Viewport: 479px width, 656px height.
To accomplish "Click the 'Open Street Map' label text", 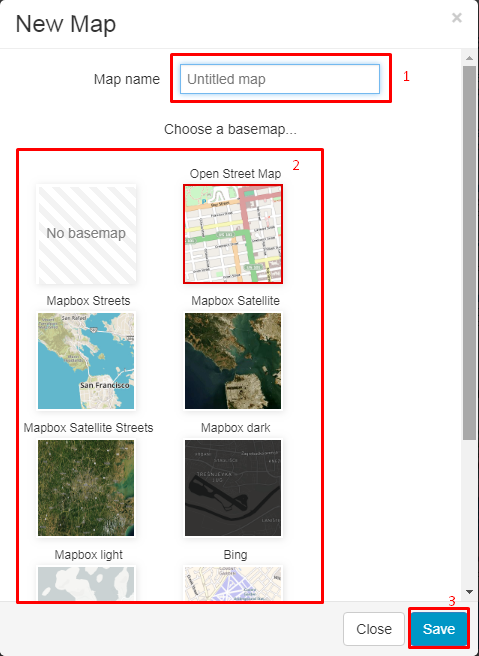I will [x=236, y=174].
